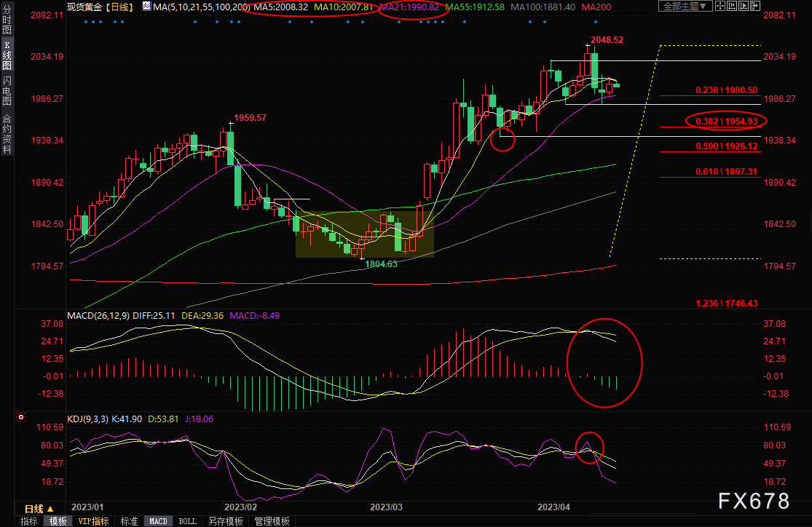The width and height of the screenshot is (812, 527).
Task: Click the 1959.57 peak price label
Action: click(x=250, y=117)
